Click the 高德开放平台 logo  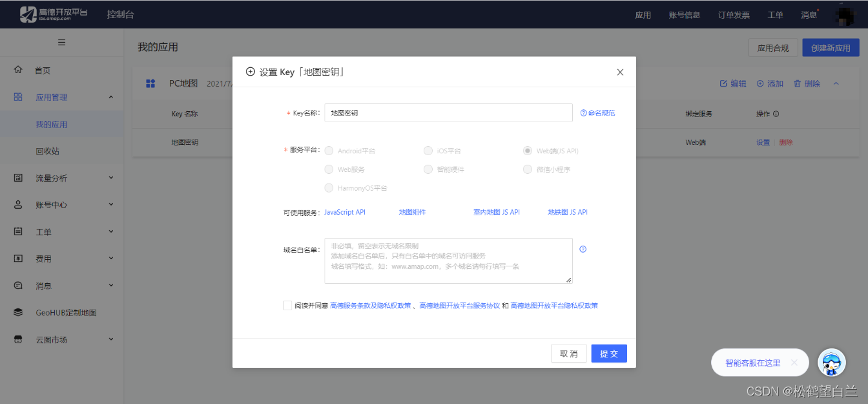(53, 14)
